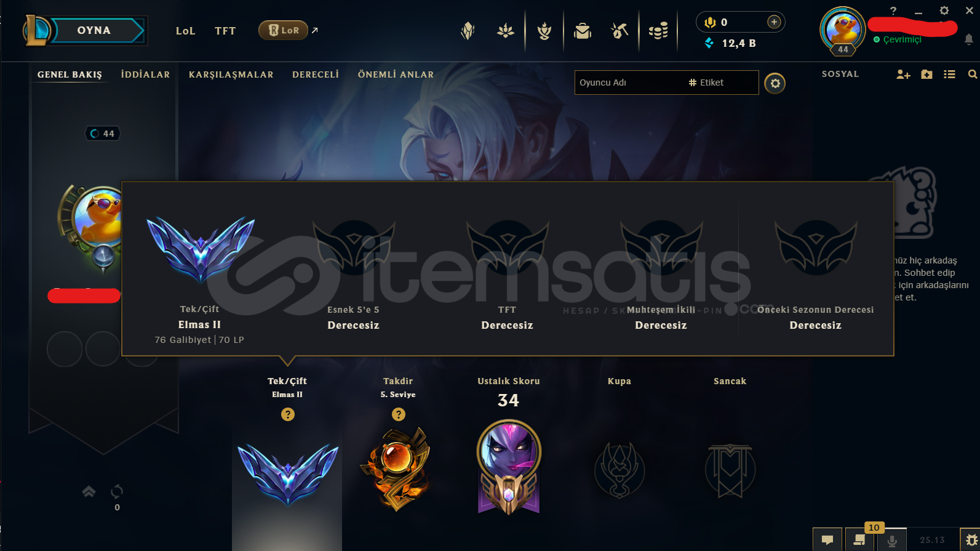Switch to the Dereceli tab
Viewport: 980px width, 551px height.
(x=316, y=74)
